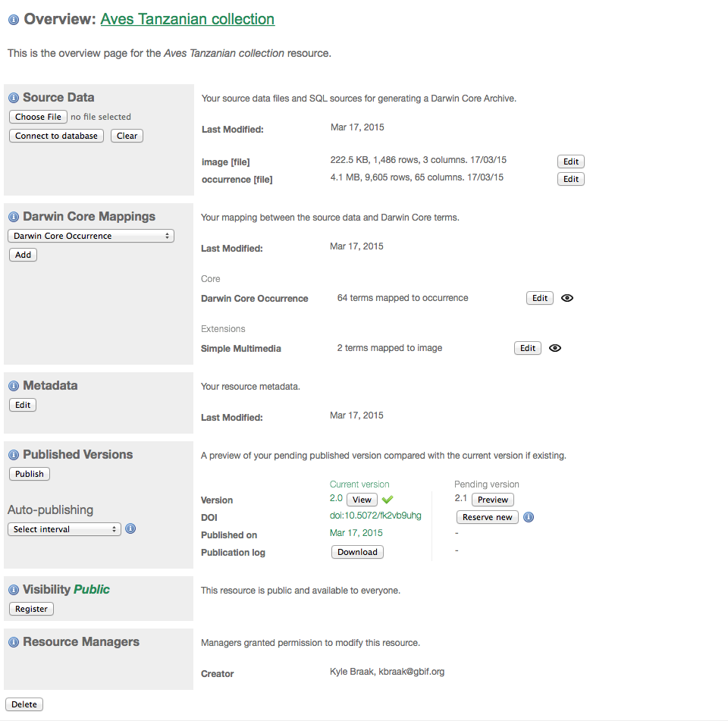The height and width of the screenshot is (721, 728).
Task: Click the Source Data info icon
Action: point(14,98)
